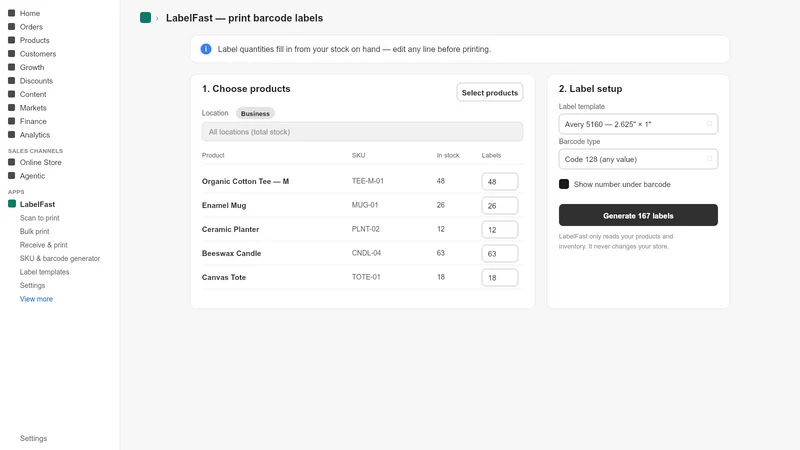Click the Select products button
Viewport: 800px width, 450px height.
tap(490, 92)
